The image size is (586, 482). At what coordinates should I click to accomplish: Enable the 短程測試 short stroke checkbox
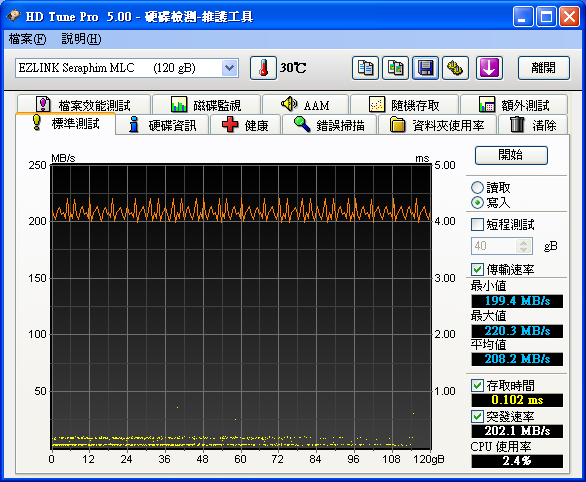coord(477,225)
